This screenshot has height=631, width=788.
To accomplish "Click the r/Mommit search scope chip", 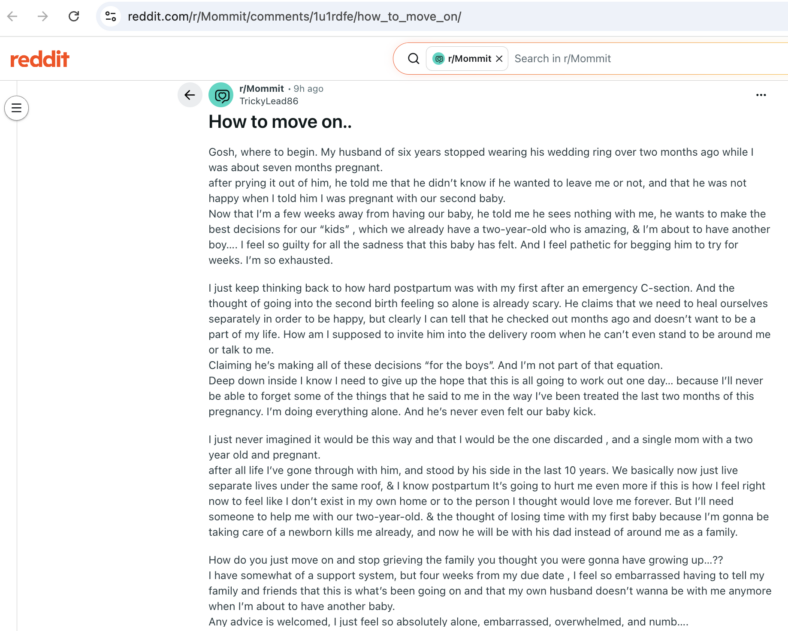I will click(x=467, y=59).
